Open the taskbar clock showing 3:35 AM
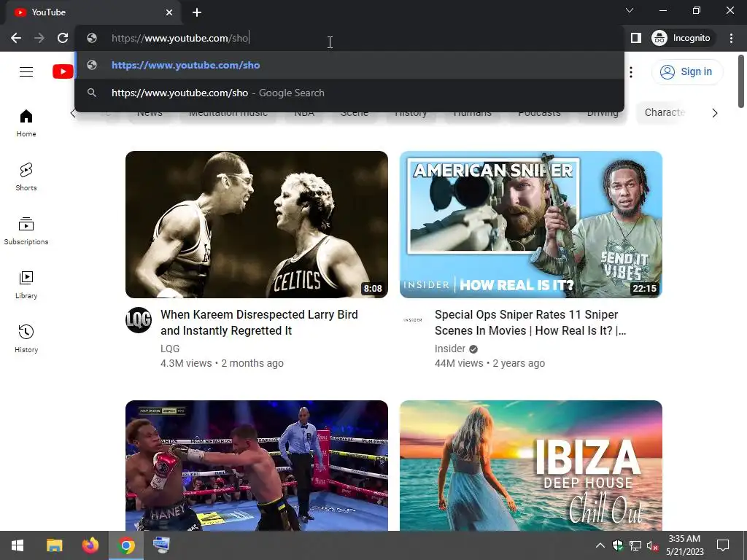Image resolution: width=747 pixels, height=560 pixels. coord(684,545)
